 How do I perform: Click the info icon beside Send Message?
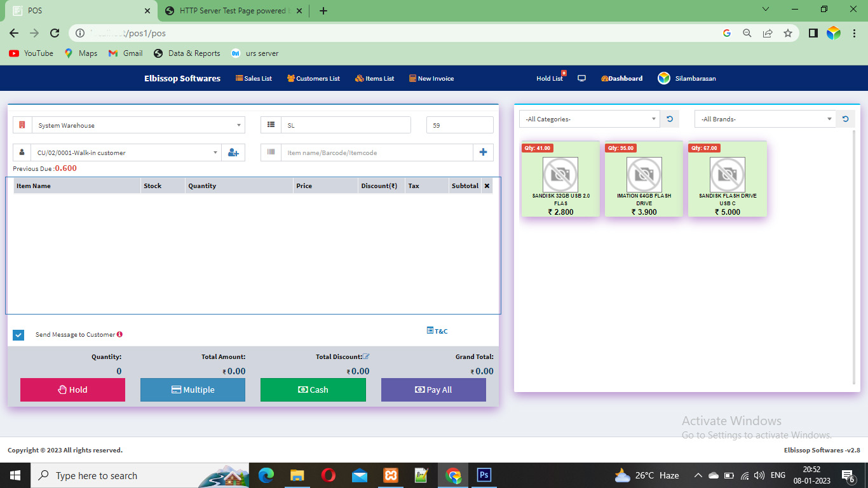(119, 334)
